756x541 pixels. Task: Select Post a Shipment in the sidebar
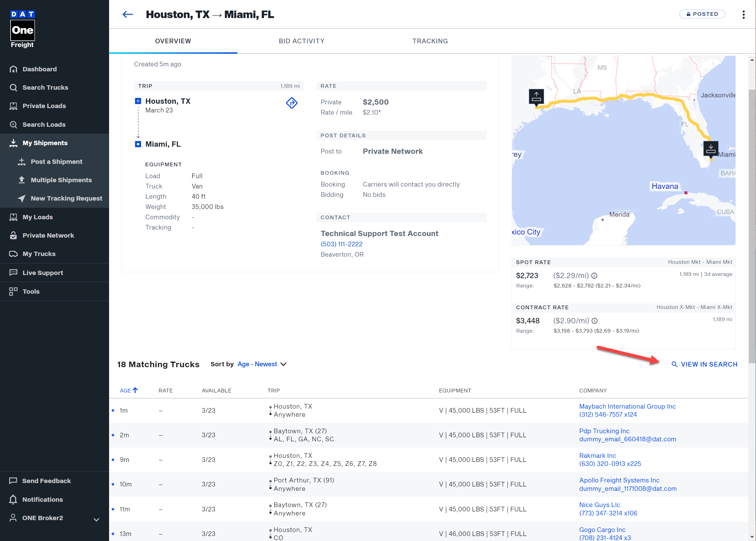(56, 162)
